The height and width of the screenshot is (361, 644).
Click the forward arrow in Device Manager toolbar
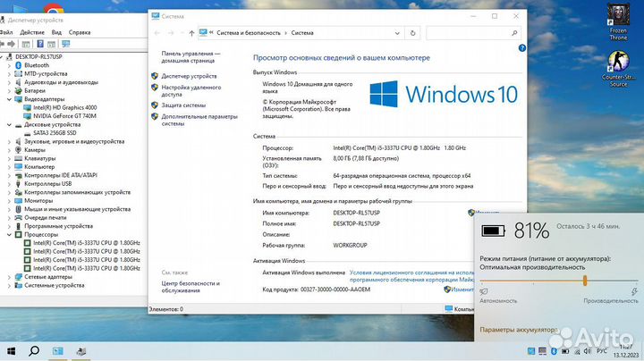pyautogui.click(x=11, y=44)
